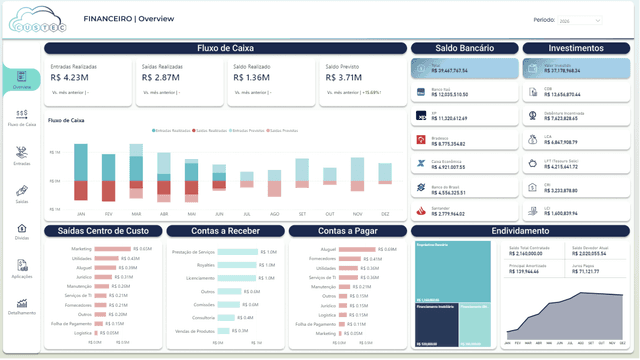The height and width of the screenshot is (360, 640).
Task: Click the R$ 2.87M value
Action: 161,78
